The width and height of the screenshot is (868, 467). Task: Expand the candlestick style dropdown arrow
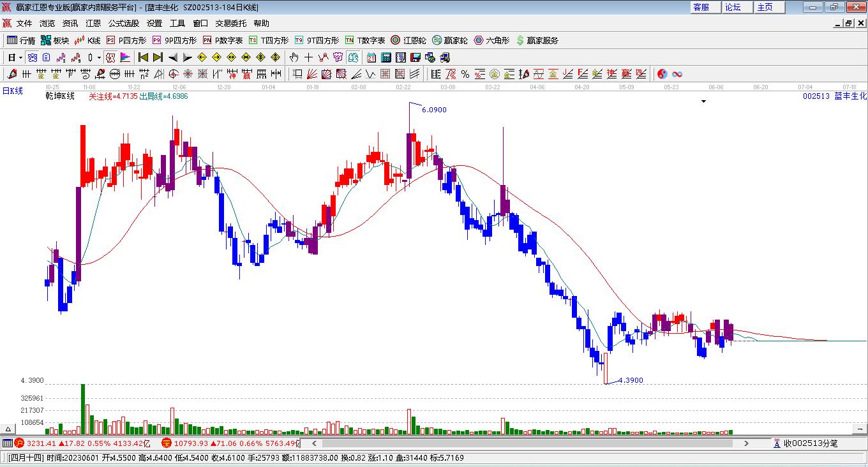(99, 57)
